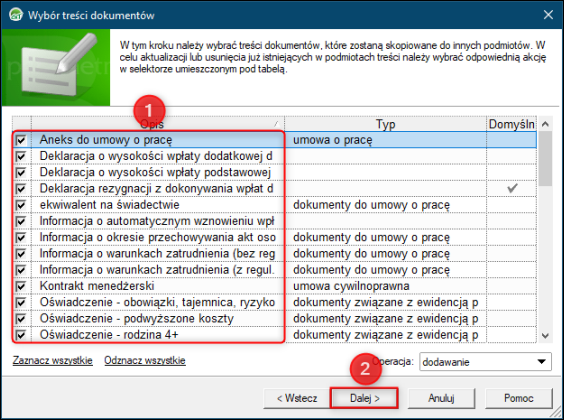
Task: Open help with the Pomoc button
Action: (518, 398)
